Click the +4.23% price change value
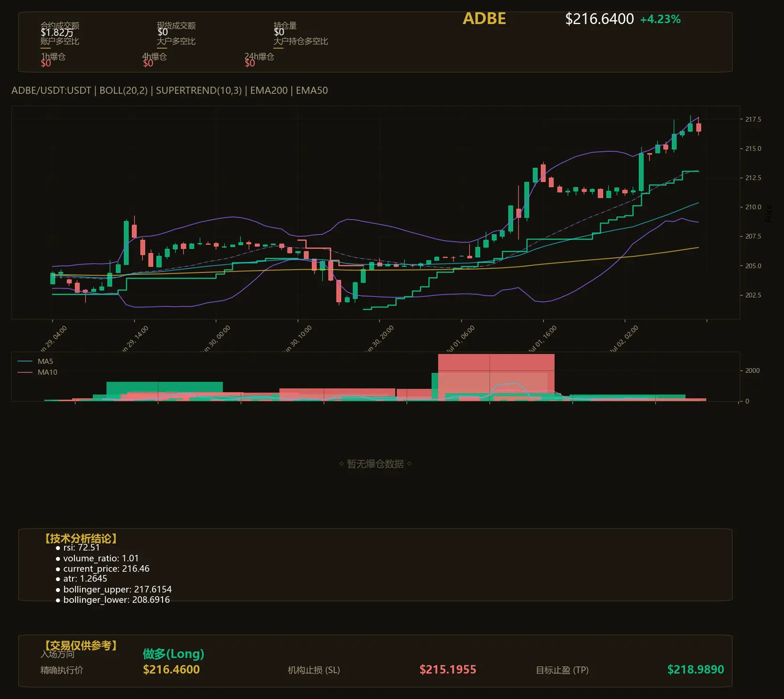This screenshot has height=699, width=784. pyautogui.click(x=660, y=19)
